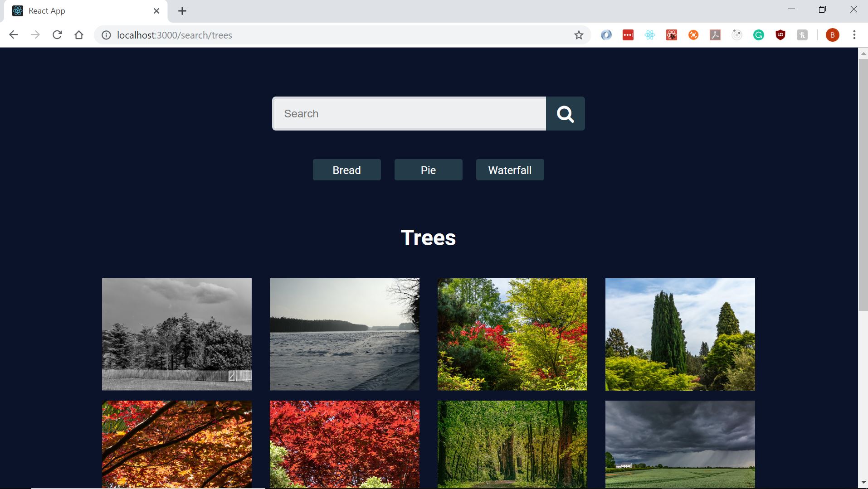Open the Adobe Acrobat extension icon
The width and height of the screenshot is (868, 489).
715,35
